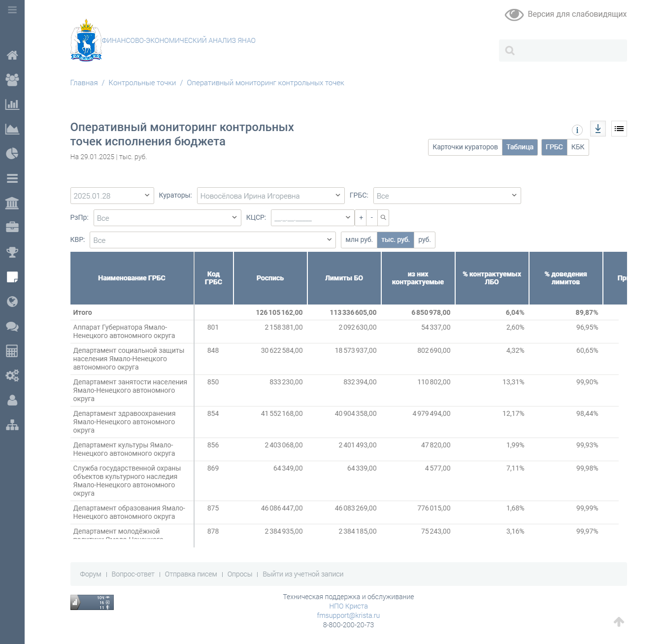Viewport: 664px width, 644px height.
Task: Open the hamburger menu at top left
Action: point(12,10)
